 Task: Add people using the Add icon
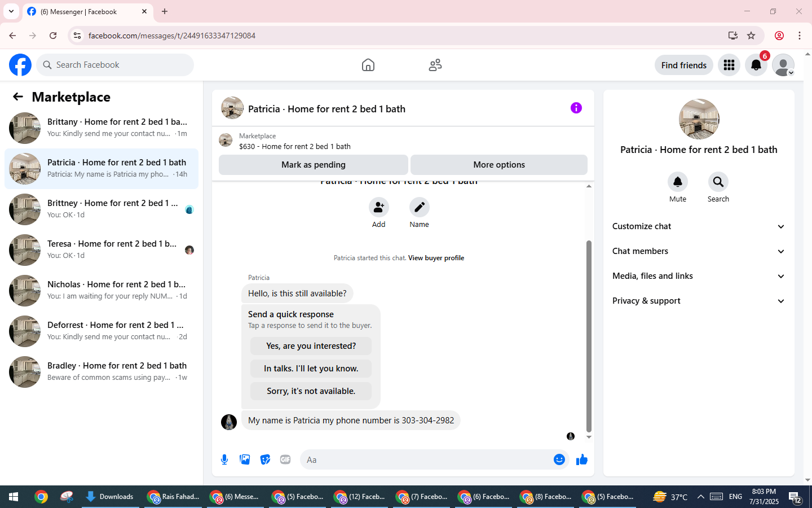pyautogui.click(x=379, y=207)
